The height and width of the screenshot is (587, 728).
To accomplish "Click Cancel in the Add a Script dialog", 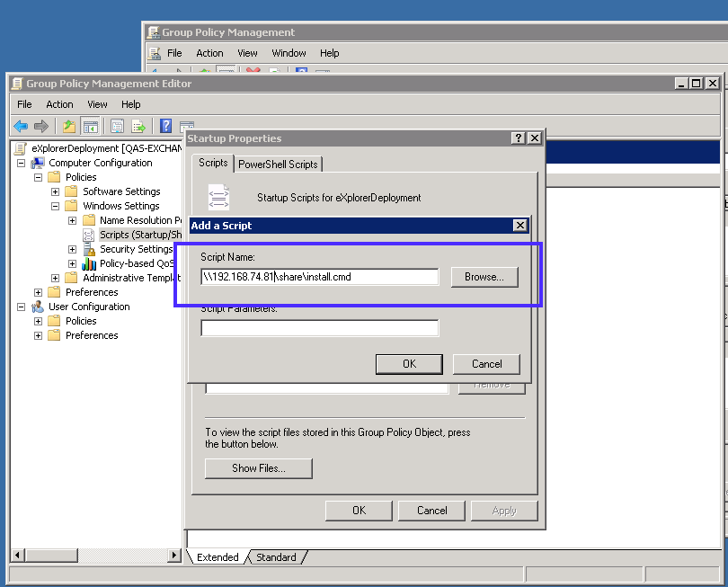I will click(486, 364).
